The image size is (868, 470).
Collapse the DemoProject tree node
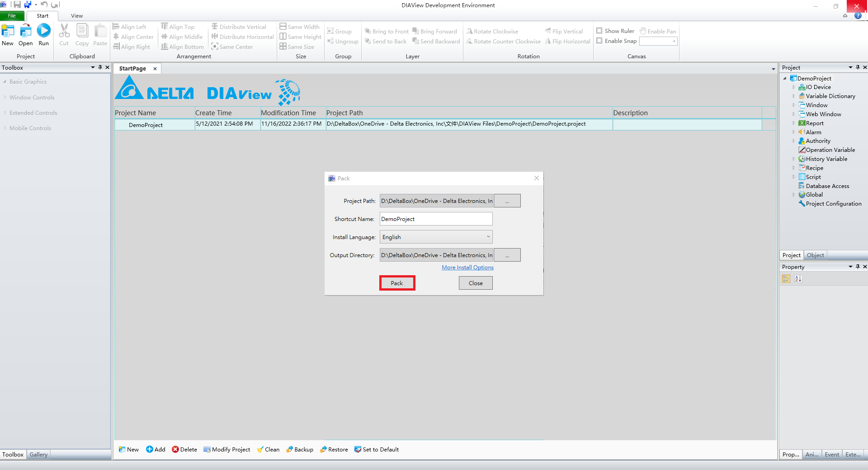(785, 78)
